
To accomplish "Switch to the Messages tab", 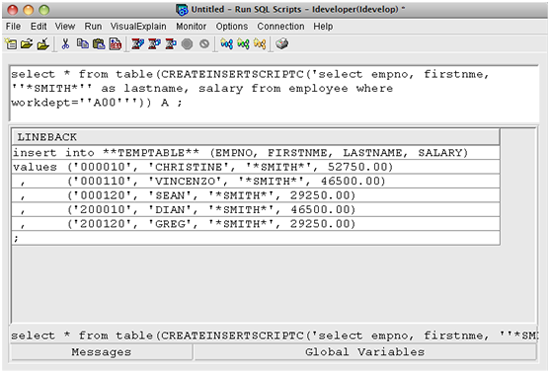I will (101, 352).
